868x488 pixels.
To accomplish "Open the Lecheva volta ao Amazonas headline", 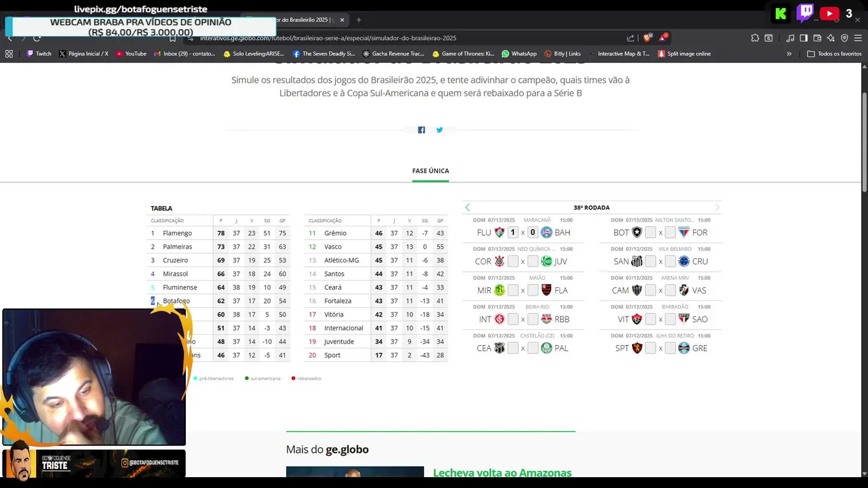I will point(502,472).
